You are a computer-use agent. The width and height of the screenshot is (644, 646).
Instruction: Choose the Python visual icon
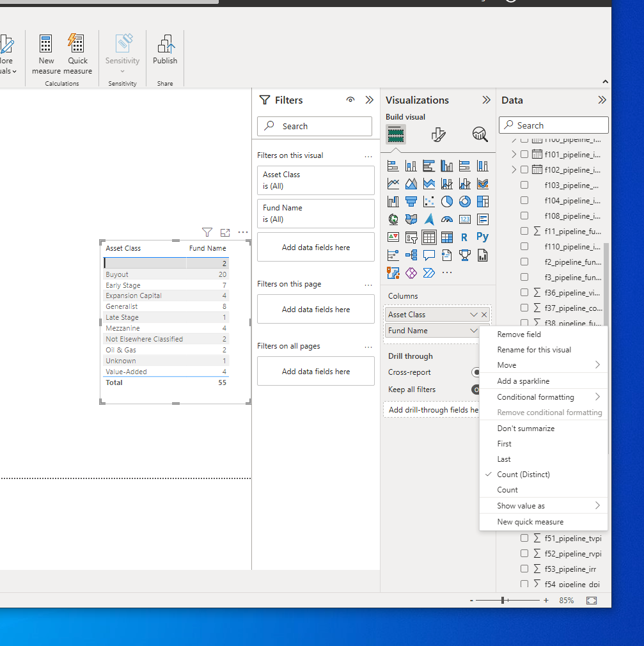[483, 237]
